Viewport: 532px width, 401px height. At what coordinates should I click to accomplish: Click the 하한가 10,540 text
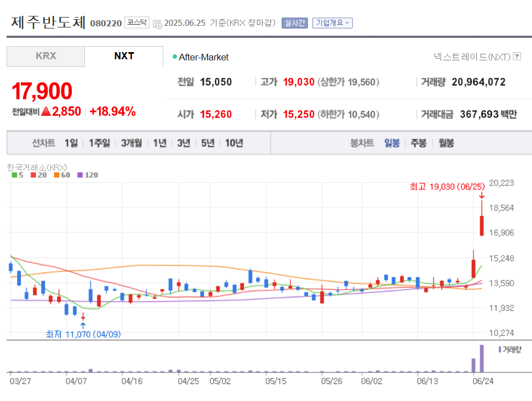tap(348, 114)
